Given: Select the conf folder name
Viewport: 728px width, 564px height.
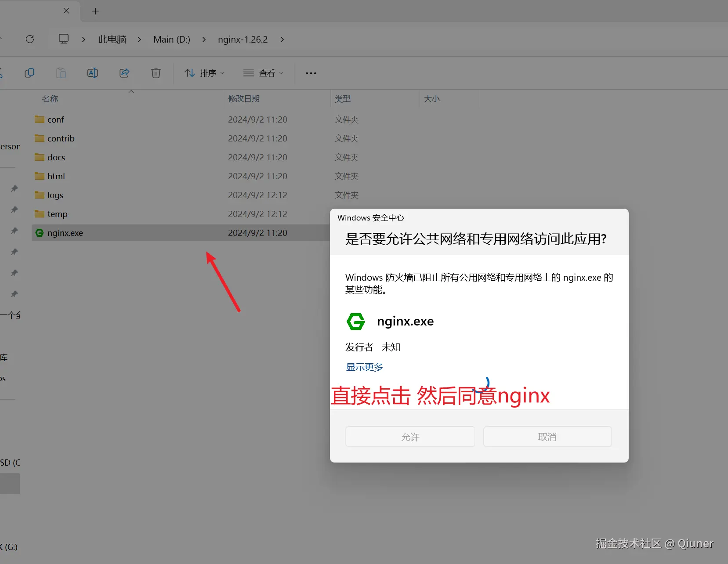Looking at the screenshot, I should coord(56,119).
